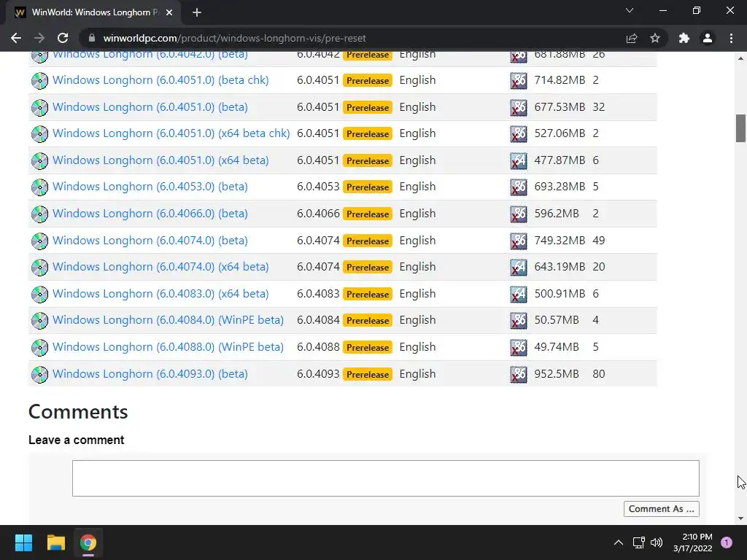Click the address bar URL

tap(234, 38)
